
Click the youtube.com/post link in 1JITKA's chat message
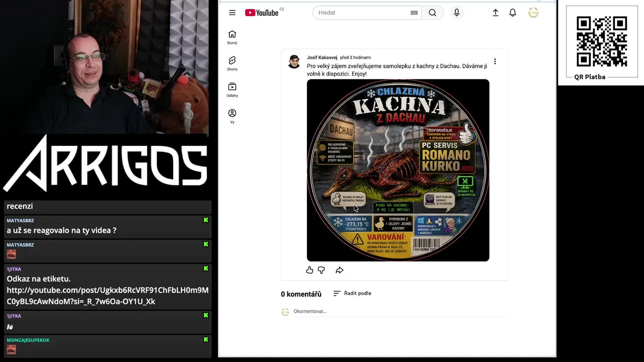108,296
